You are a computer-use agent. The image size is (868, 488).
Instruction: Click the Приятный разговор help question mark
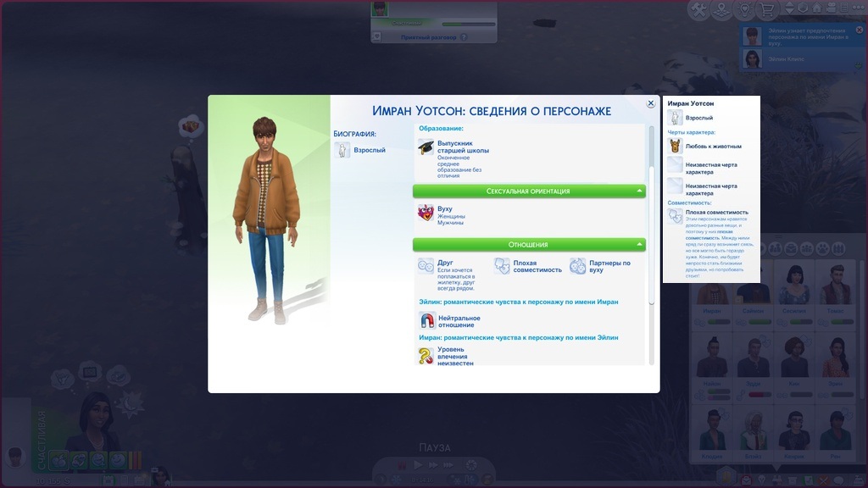[464, 37]
